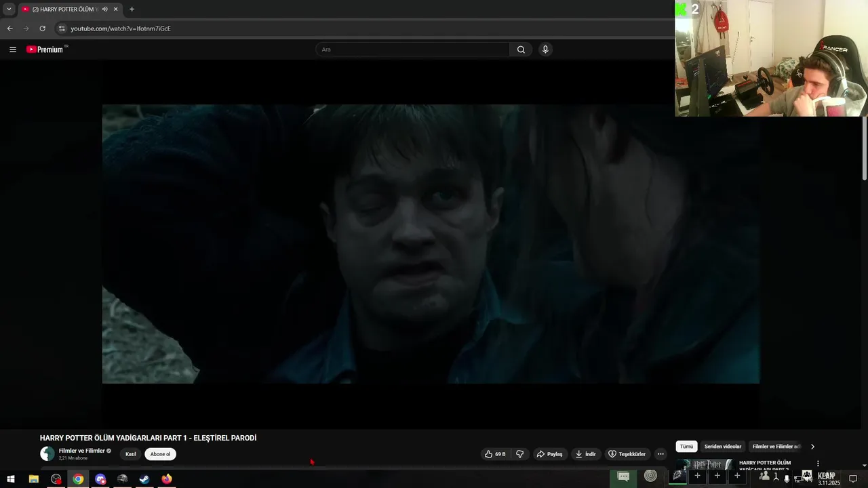Close the Harry Potter YouTube tab

pyautogui.click(x=116, y=9)
